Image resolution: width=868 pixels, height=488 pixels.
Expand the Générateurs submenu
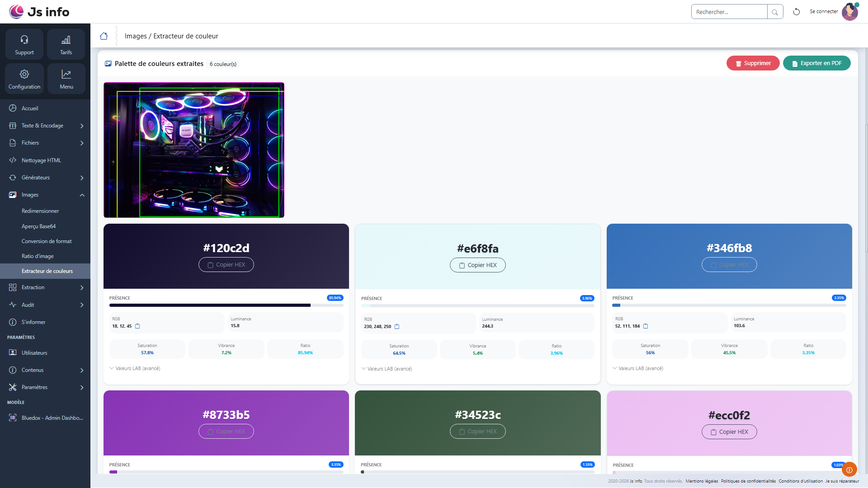click(82, 178)
